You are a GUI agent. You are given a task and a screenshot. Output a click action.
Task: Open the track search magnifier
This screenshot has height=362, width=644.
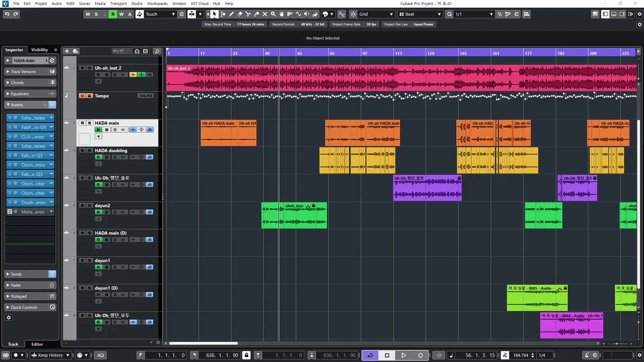click(157, 51)
